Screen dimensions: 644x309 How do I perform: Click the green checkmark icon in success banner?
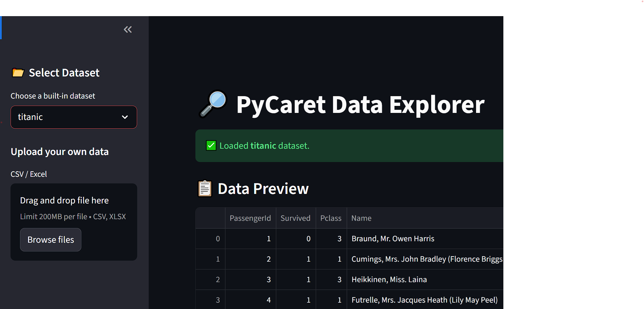(x=211, y=146)
